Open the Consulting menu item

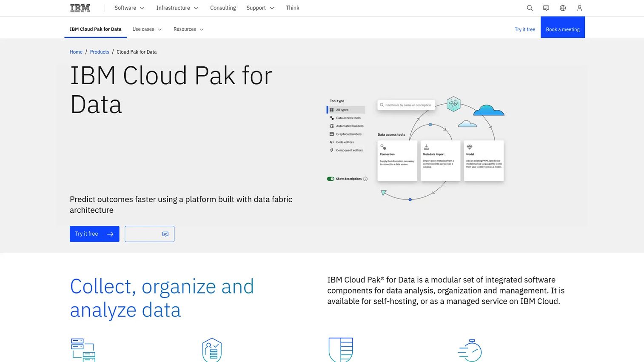[x=223, y=8]
